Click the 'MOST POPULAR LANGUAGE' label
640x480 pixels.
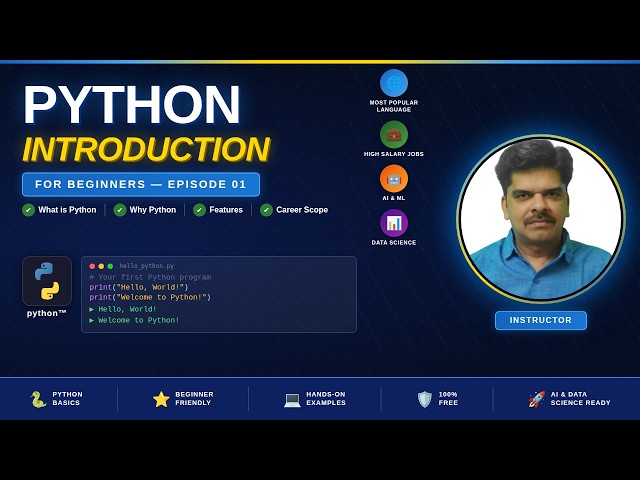pos(393,106)
